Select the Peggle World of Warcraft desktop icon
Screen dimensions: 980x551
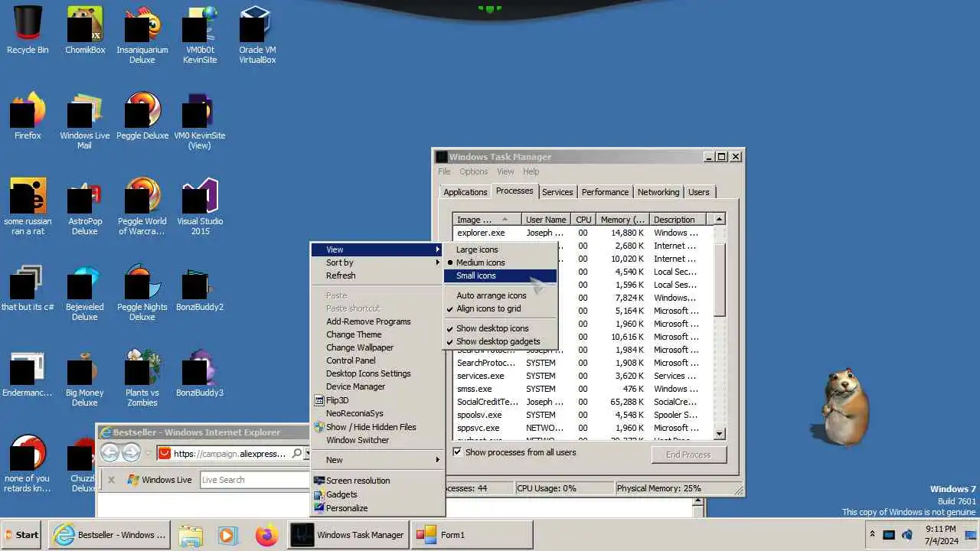142,207
